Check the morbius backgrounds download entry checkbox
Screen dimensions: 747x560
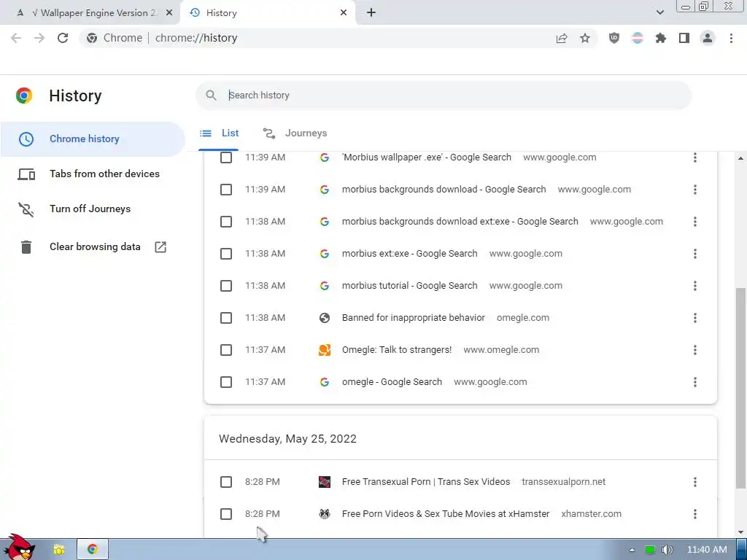coord(226,190)
